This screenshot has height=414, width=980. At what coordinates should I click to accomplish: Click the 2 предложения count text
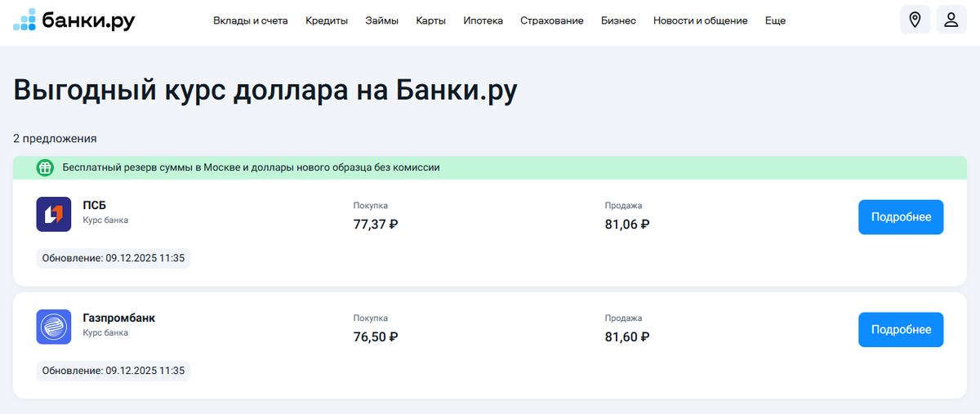pos(55,139)
